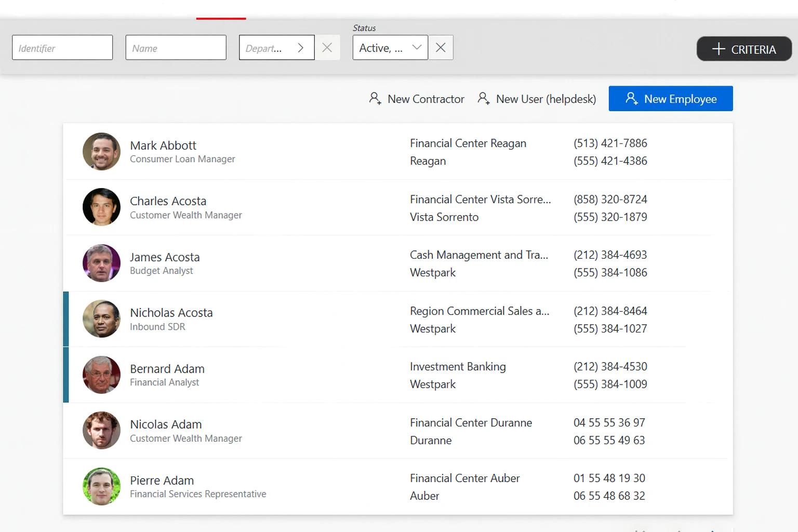Open New Contractor
Screen dimensions: 798x532
(416, 98)
